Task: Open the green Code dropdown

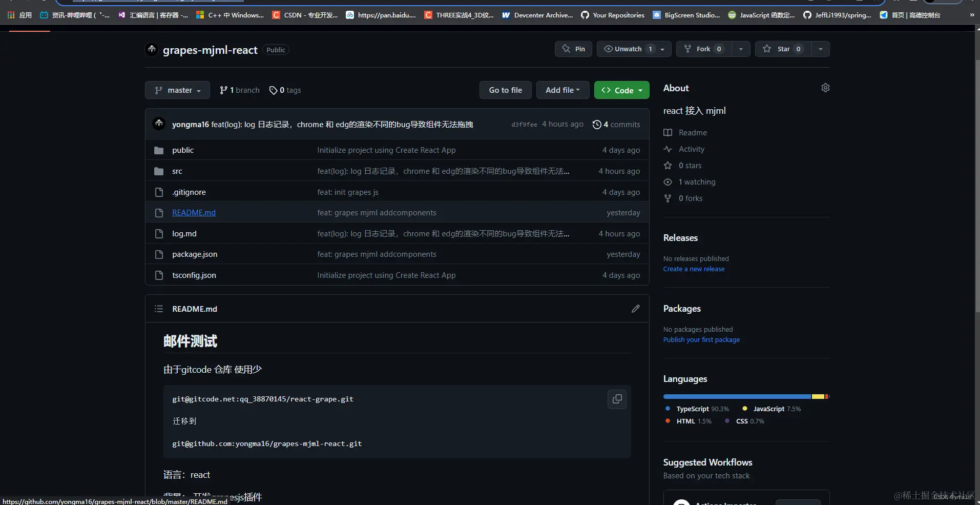Action: [x=622, y=90]
